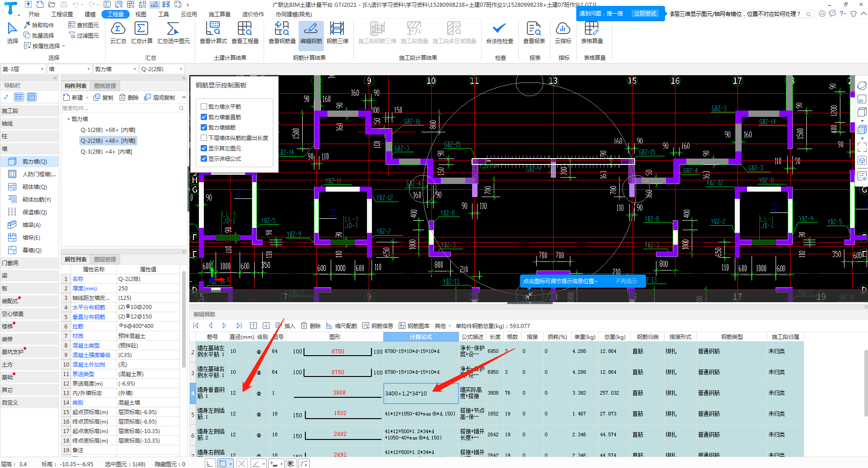Open the 第-3层 floor dropdown
The image size is (868, 468).
coord(24,69)
